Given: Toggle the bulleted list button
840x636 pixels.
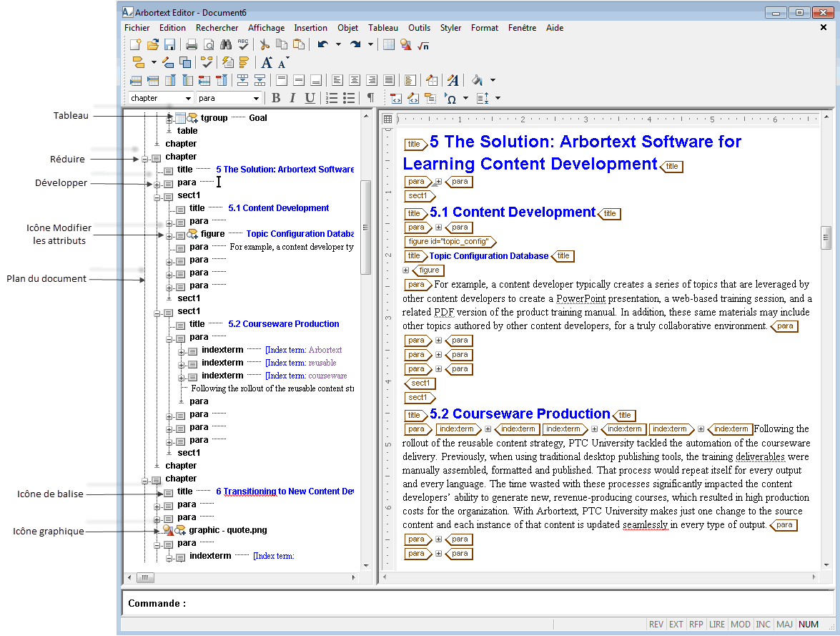Looking at the screenshot, I should click(349, 98).
